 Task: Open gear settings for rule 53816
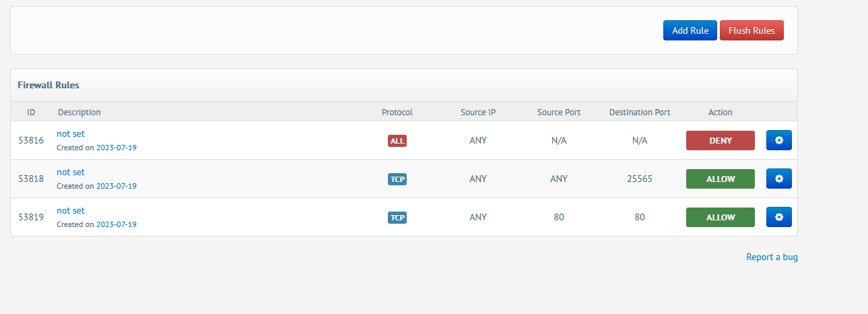point(778,140)
